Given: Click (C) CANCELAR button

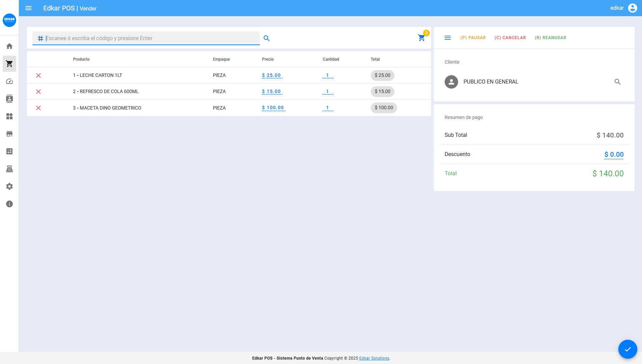Looking at the screenshot, I should (x=510, y=38).
